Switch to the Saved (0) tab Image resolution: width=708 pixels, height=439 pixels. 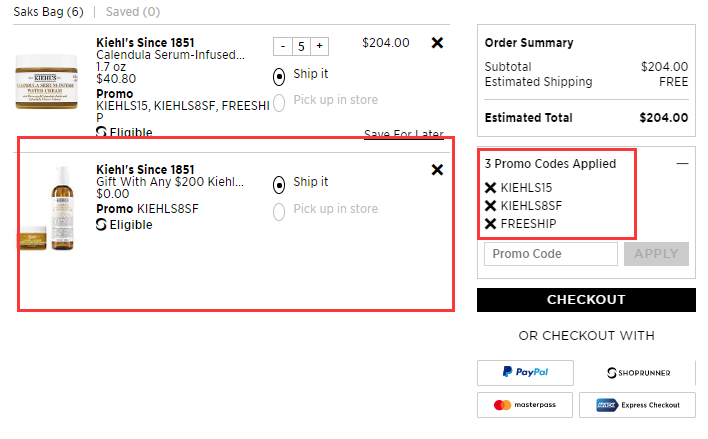pos(133,12)
